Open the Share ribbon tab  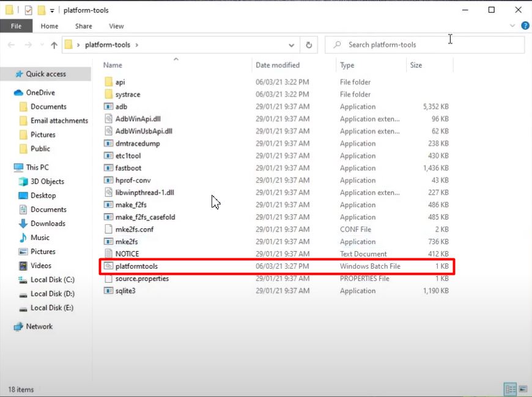83,26
